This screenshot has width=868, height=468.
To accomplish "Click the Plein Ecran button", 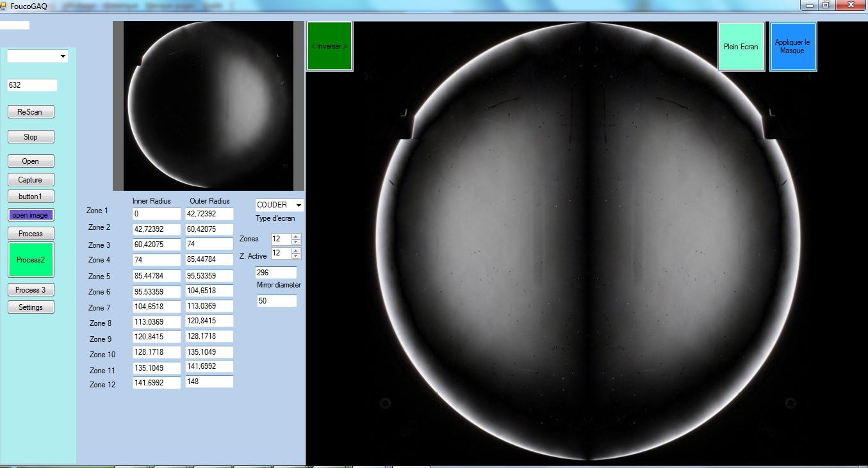I will coord(741,47).
